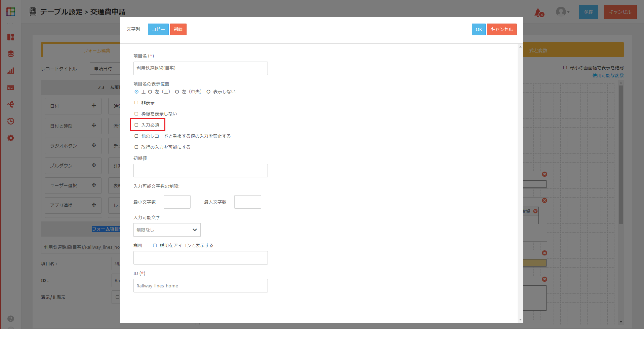Open the history clock icon in the sidebar
Viewport: 644px width, 350px height.
(11, 121)
